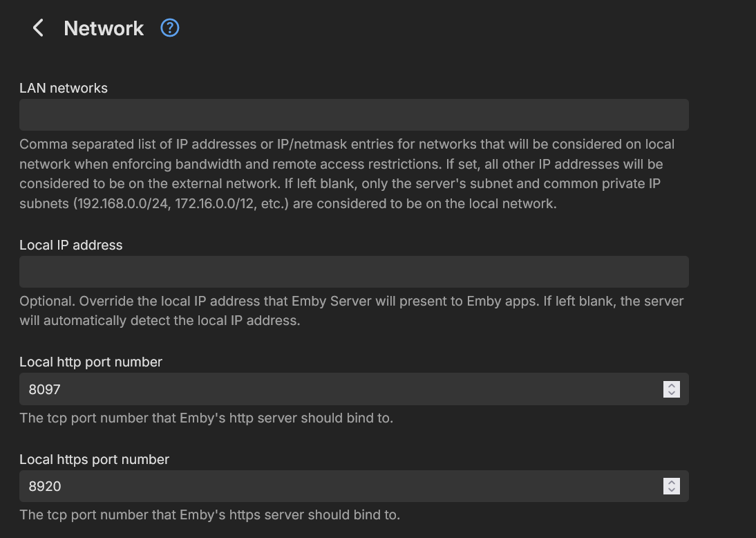The image size is (756, 538).
Task: Click the "Local IP address" field label
Action: (x=71, y=245)
